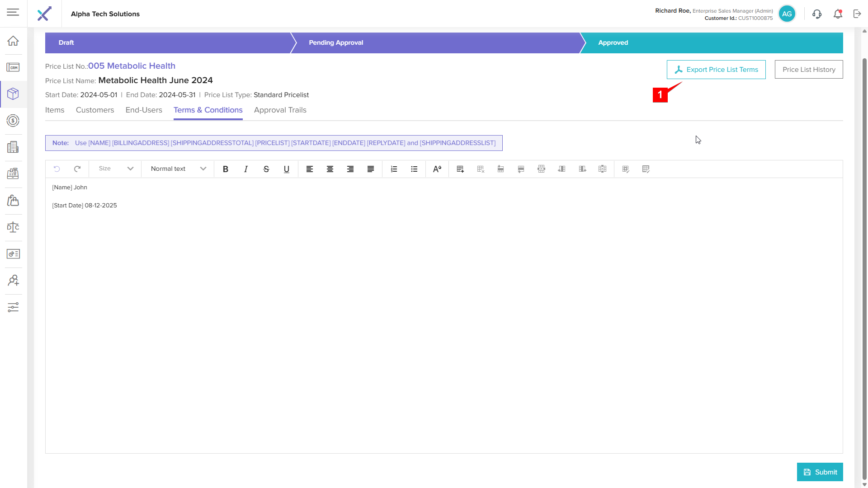The image size is (868, 488).
Task: Insert a bulleted list
Action: point(414,169)
